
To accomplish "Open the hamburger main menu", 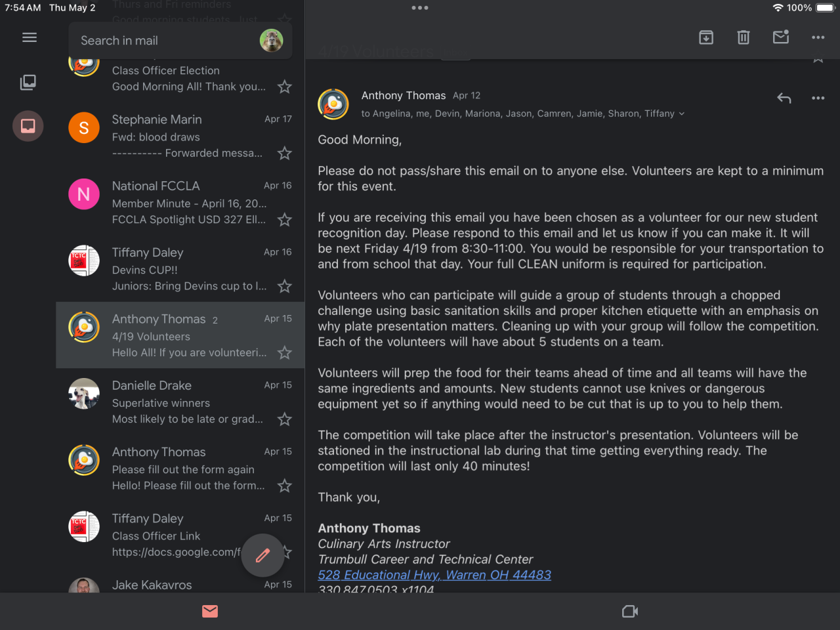I will click(30, 37).
